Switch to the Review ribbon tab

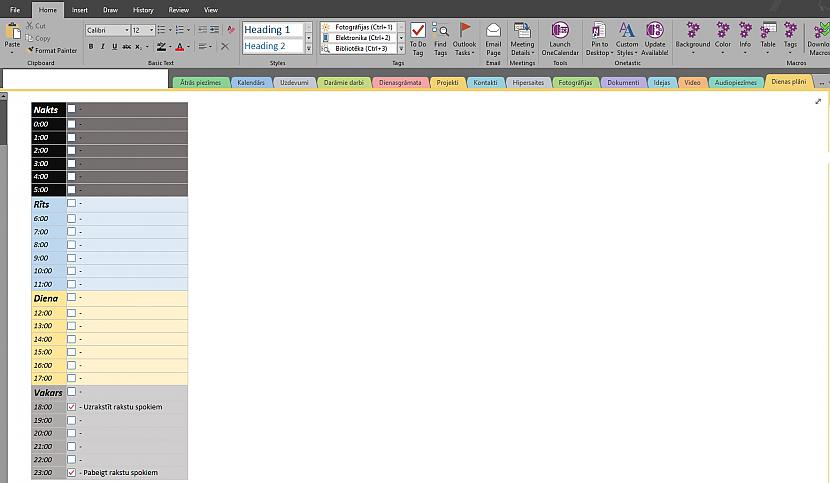tap(178, 10)
